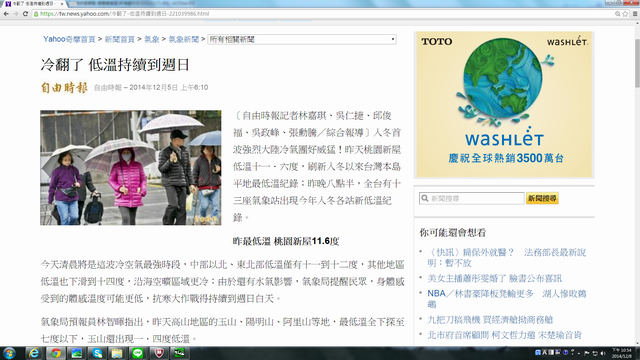
Task: Open File Explorer folder in the taskbar
Action: [117, 353]
